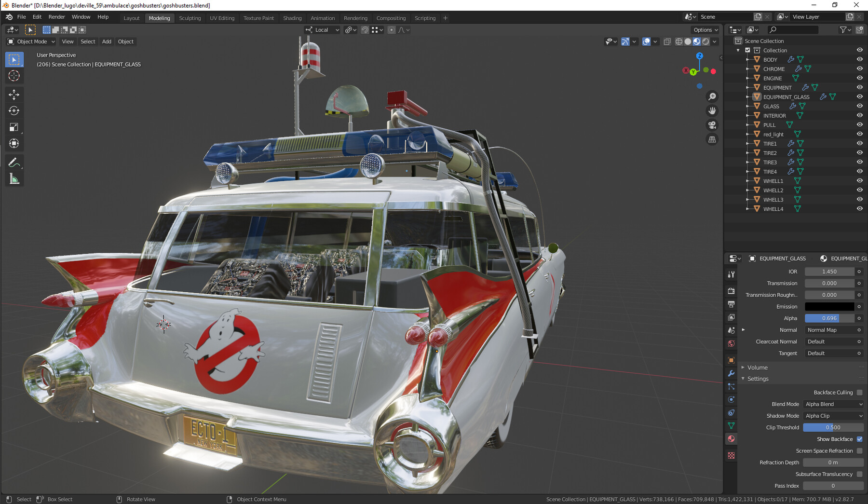Open the View Layer properties tab

[731, 317]
